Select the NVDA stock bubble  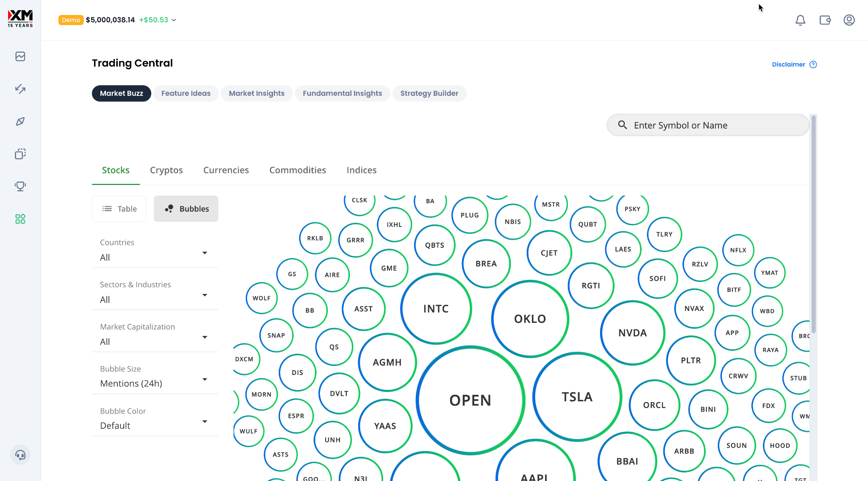633,333
